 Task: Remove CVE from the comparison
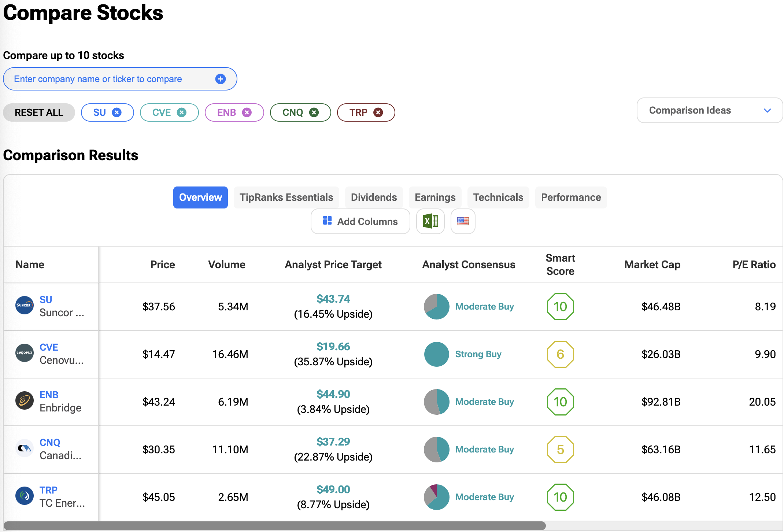[x=182, y=112]
